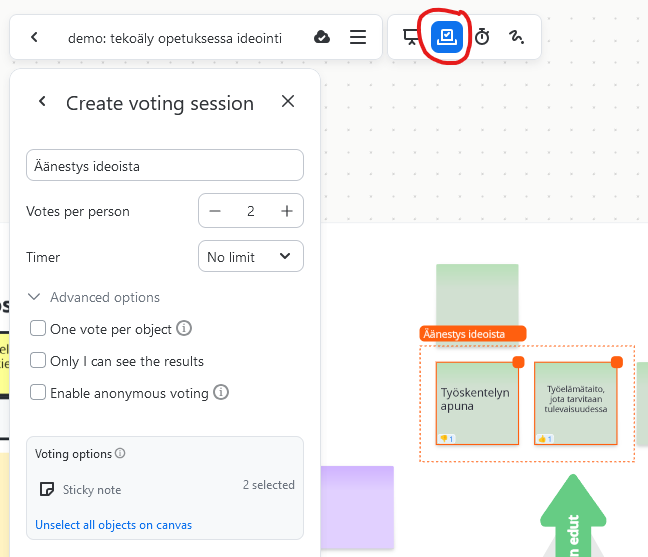Click info icon next to Voting options
The image size is (648, 557).
click(x=120, y=453)
